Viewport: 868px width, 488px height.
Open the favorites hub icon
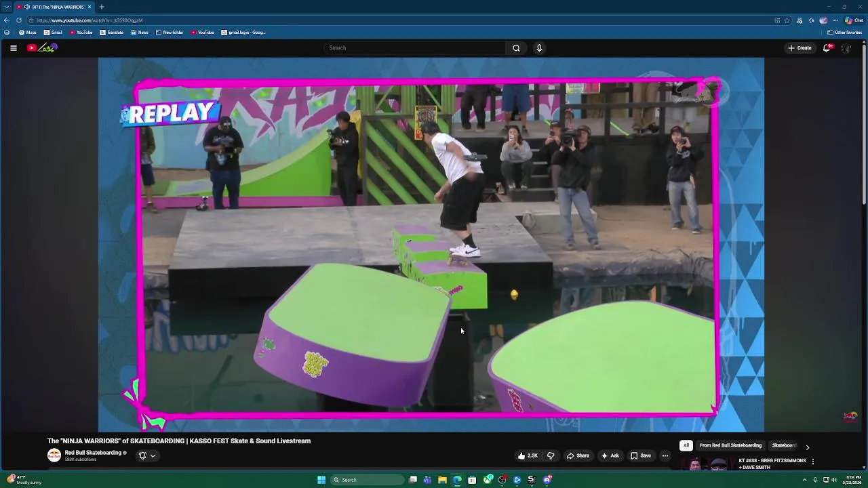812,20
